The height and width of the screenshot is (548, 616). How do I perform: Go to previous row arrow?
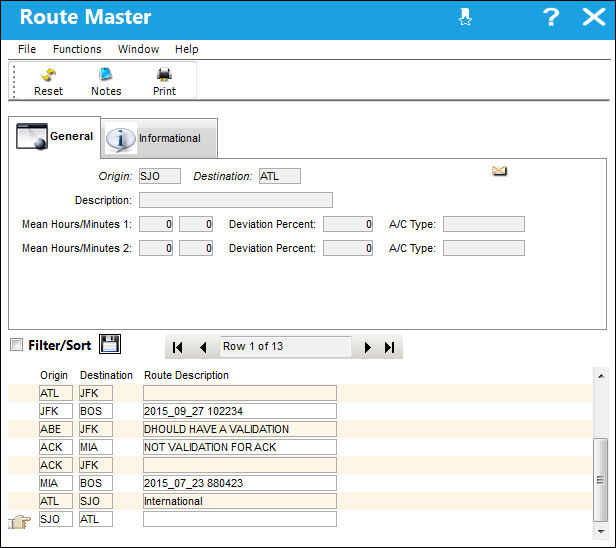[203, 347]
